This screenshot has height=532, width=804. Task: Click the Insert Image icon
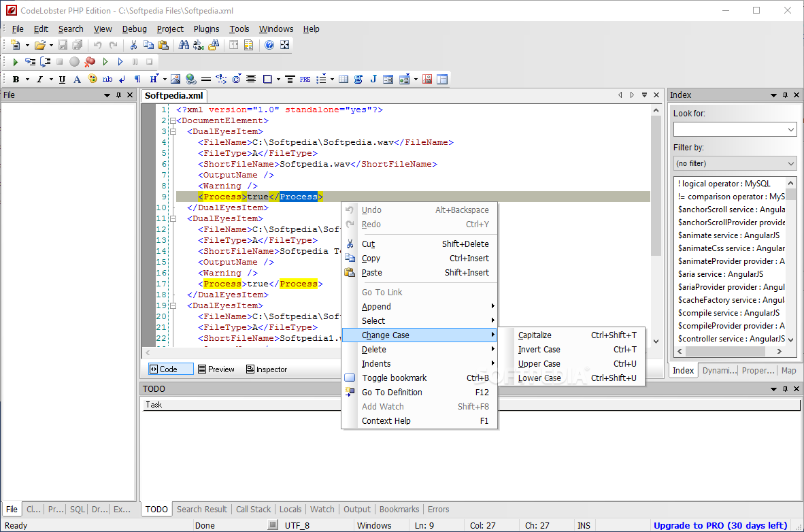(175, 79)
